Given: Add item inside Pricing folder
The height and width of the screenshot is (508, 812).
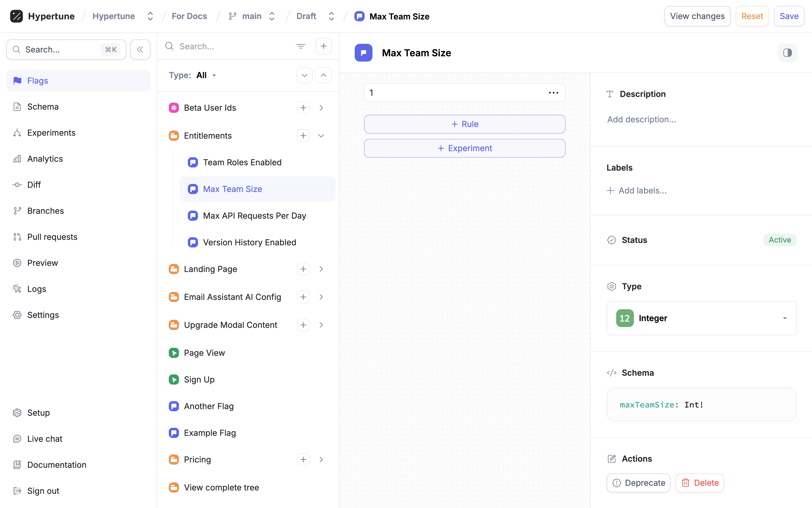Looking at the screenshot, I should tap(303, 459).
